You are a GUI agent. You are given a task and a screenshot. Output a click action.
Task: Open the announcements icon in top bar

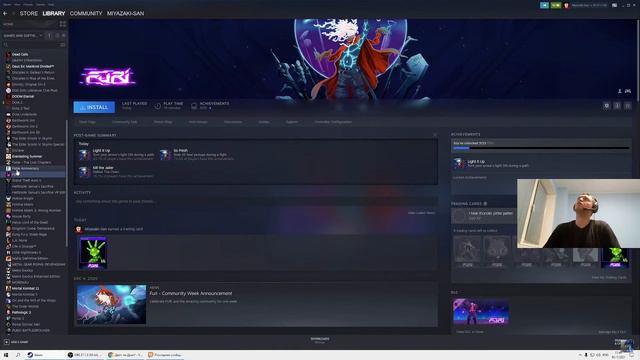[544, 5]
